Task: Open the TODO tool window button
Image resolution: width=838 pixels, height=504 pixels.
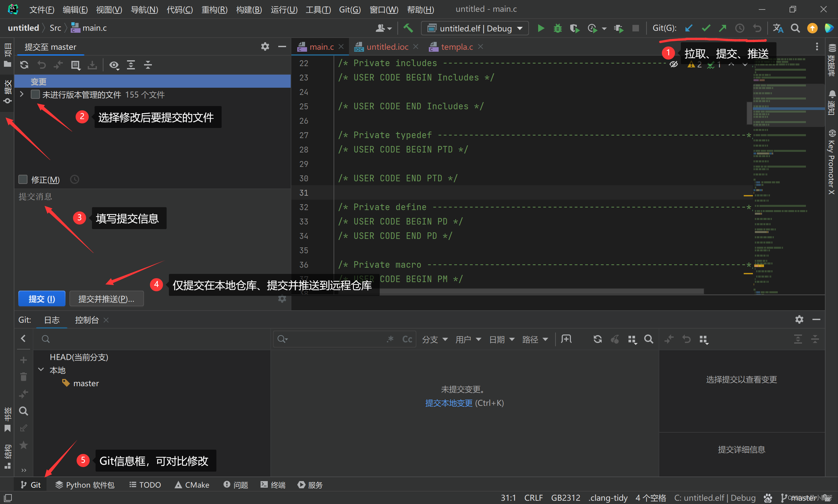Action: (145, 485)
